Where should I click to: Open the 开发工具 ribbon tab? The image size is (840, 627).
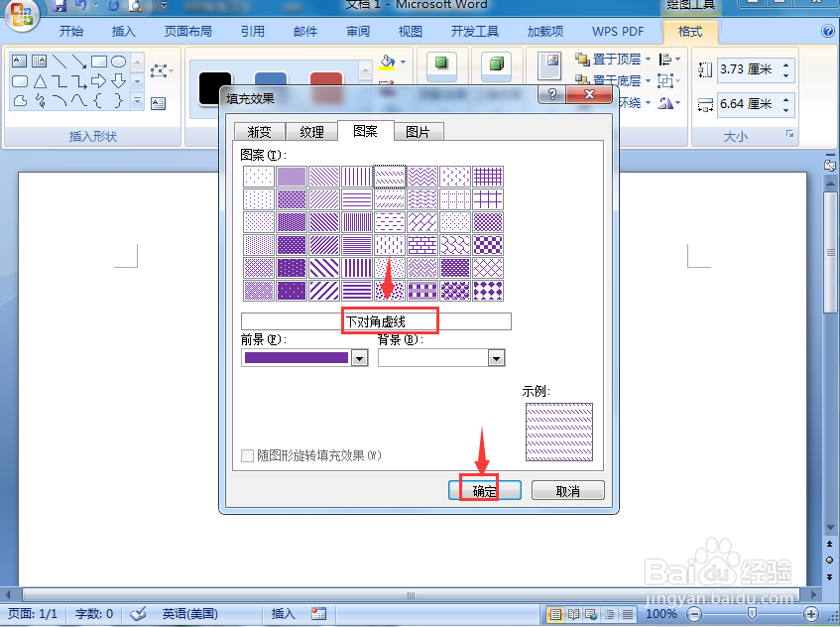coord(475,32)
